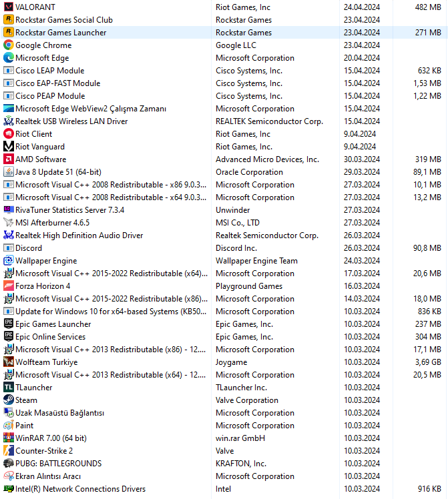Click size value "482 MB"
The image size is (448, 499).
428,7
